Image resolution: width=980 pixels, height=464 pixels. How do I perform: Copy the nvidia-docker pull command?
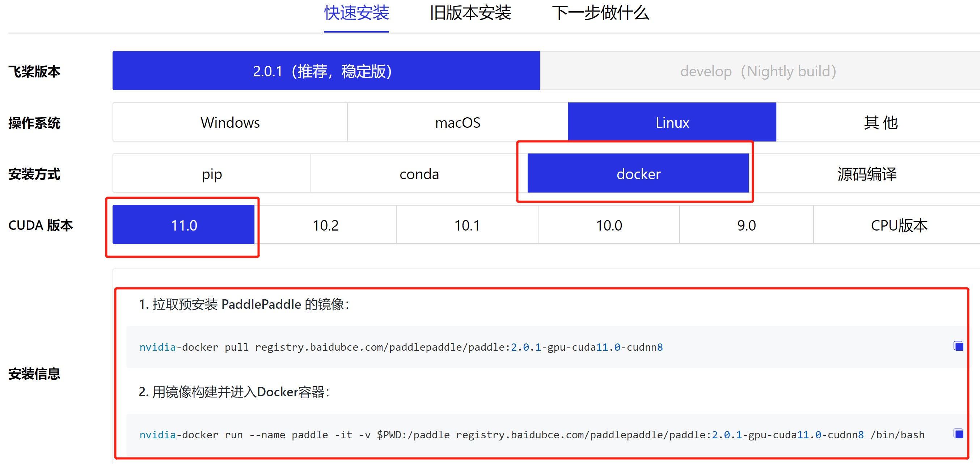point(958,346)
